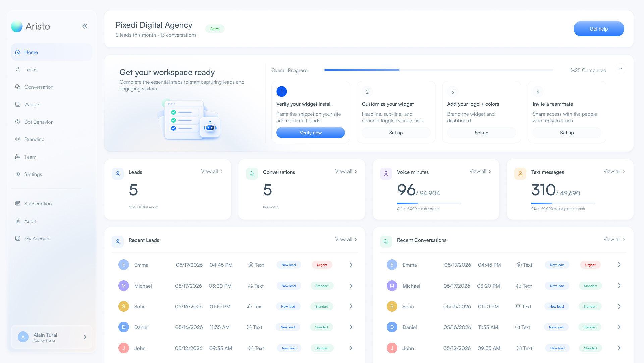Click the %25 Completed text
Viewport: 644px width, 363px height.
tap(588, 70)
